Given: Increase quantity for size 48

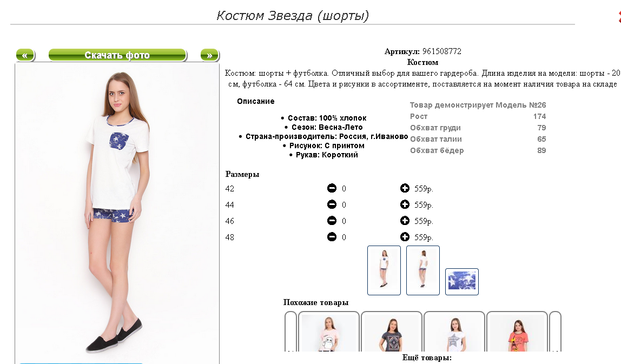Looking at the screenshot, I should (x=405, y=237).
